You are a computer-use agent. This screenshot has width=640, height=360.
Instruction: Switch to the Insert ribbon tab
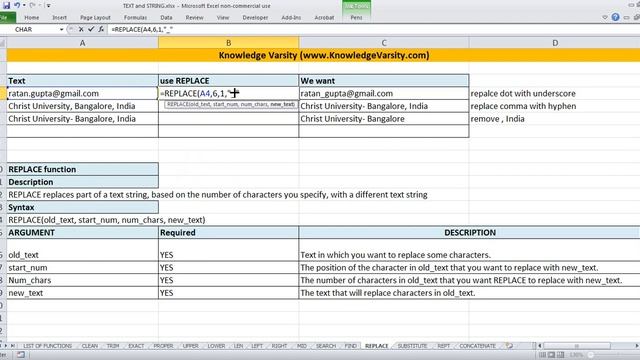(x=60, y=18)
